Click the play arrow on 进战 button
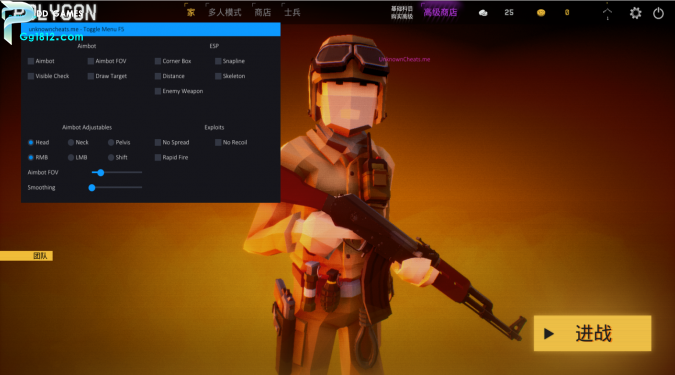The width and height of the screenshot is (675, 375). [548, 333]
